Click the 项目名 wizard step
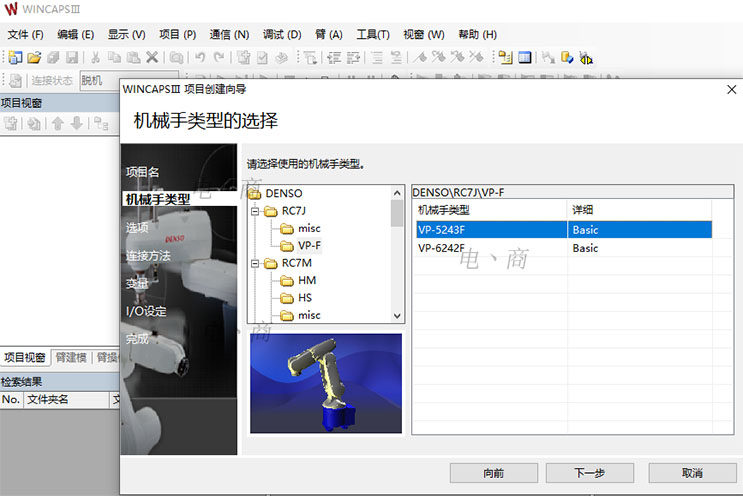This screenshot has height=496, width=743. (143, 172)
